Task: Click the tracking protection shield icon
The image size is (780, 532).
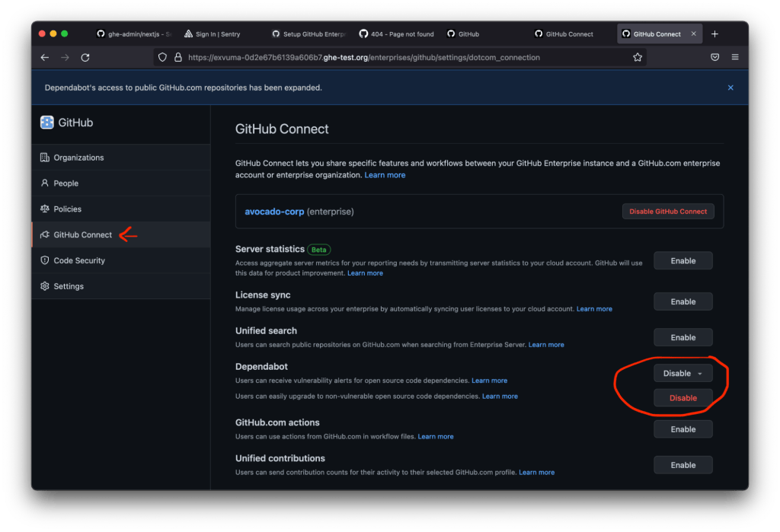Action: coord(162,58)
